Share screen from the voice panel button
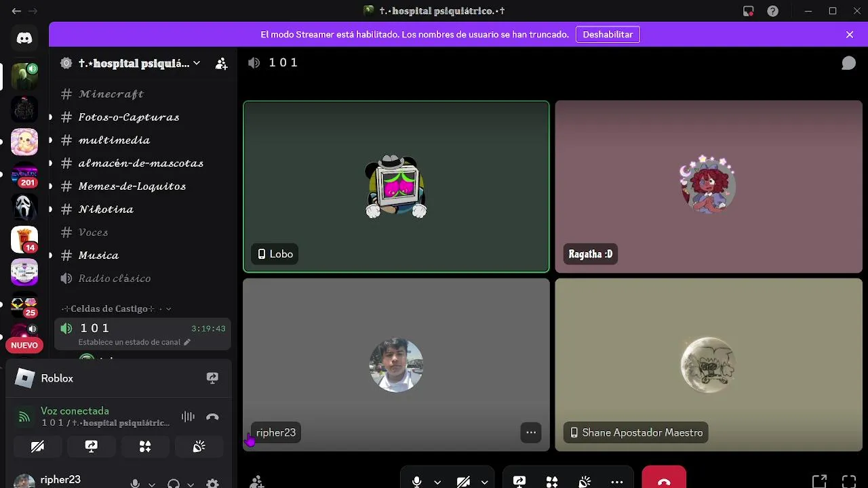Screen dimensions: 868x488 pos(92,446)
